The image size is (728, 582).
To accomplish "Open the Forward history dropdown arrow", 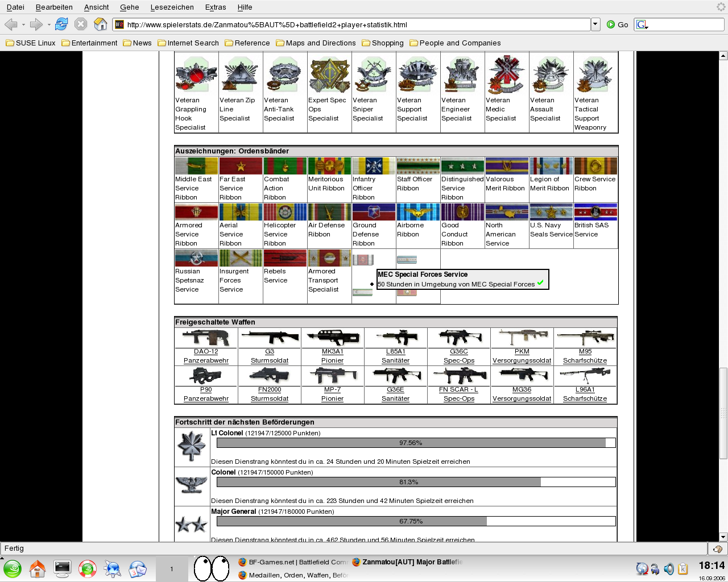I will tap(49, 25).
